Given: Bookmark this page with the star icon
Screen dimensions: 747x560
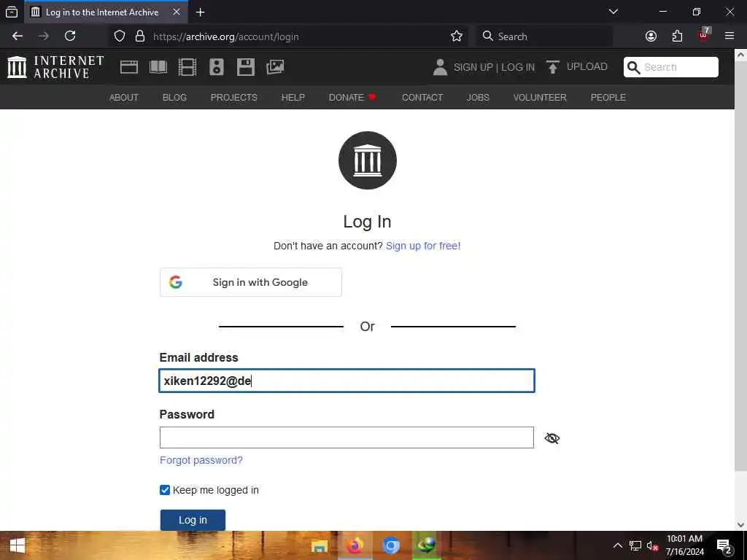Looking at the screenshot, I should pyautogui.click(x=457, y=36).
